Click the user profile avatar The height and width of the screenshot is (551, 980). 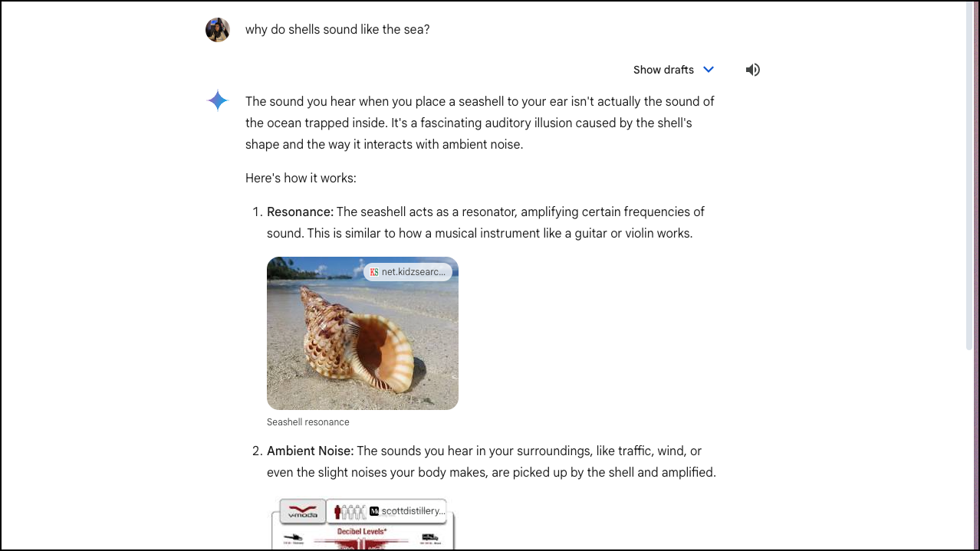218,30
